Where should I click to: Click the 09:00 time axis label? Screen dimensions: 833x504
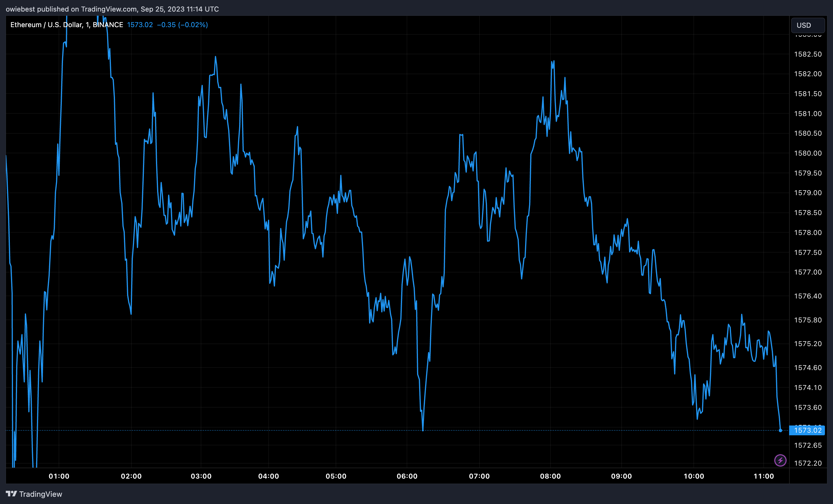click(621, 476)
